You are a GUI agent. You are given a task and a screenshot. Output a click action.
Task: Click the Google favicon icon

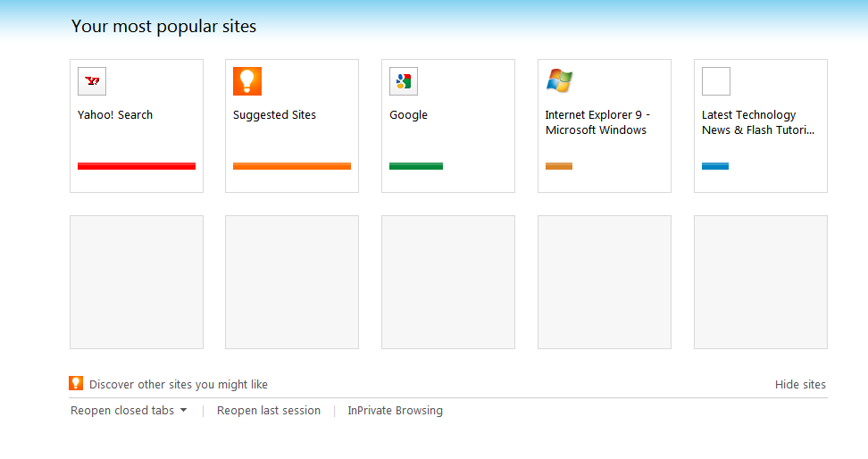click(404, 81)
